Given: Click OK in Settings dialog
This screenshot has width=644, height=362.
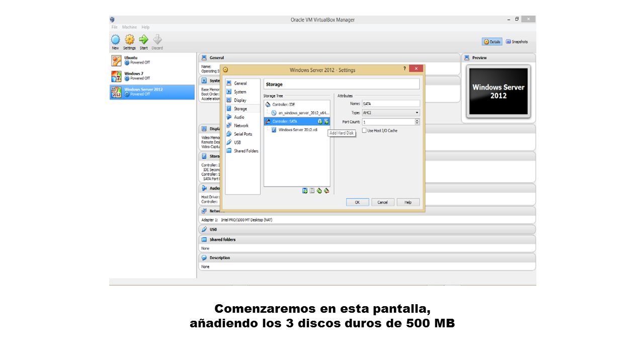Looking at the screenshot, I should tap(357, 202).
